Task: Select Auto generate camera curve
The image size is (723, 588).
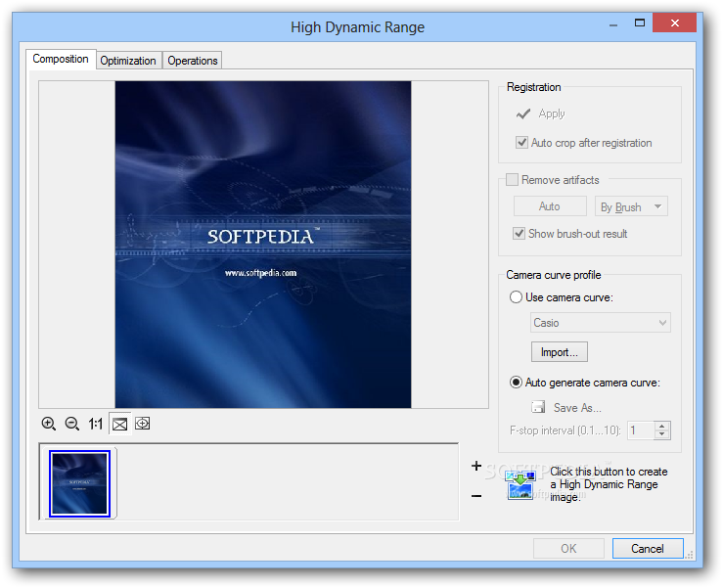Action: (516, 383)
